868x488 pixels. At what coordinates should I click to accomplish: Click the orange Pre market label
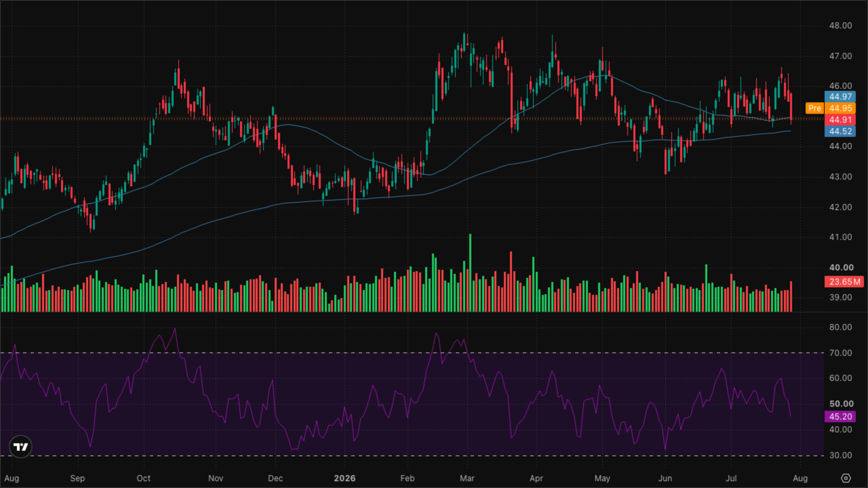click(815, 108)
